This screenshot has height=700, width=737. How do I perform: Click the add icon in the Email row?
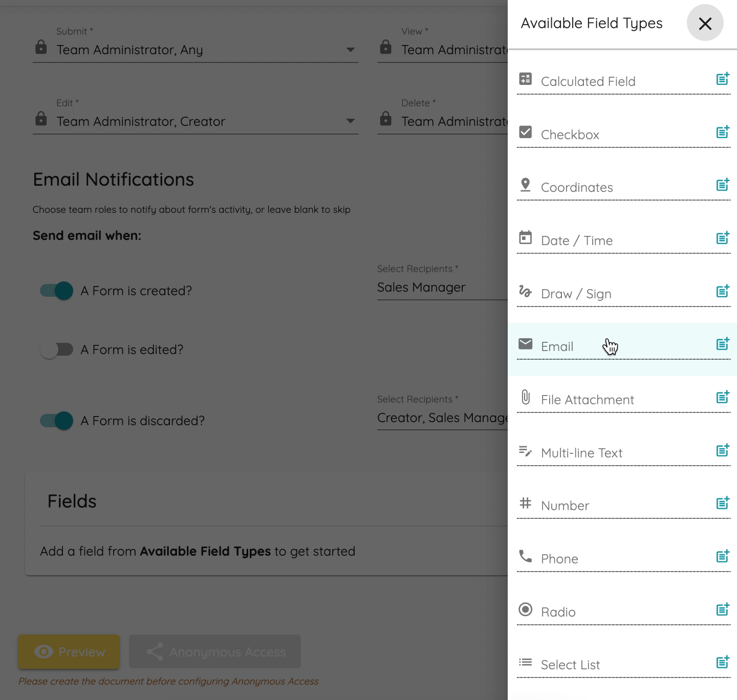click(x=723, y=344)
